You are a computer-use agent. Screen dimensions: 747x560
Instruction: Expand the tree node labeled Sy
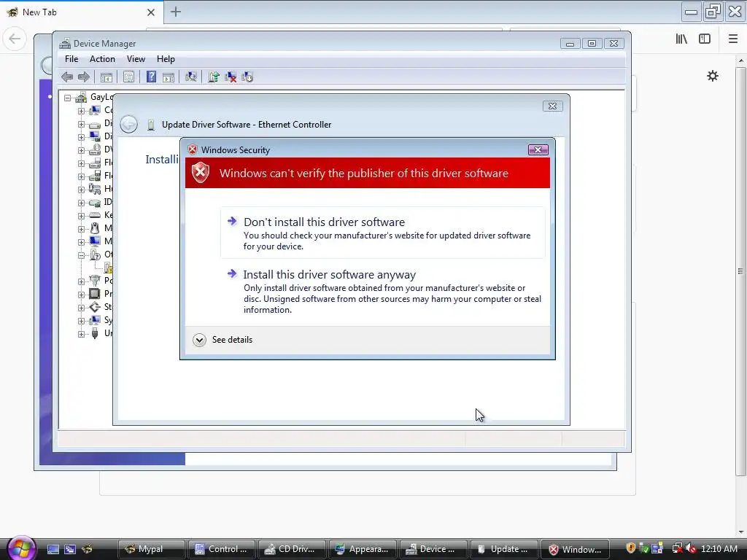[81, 321]
